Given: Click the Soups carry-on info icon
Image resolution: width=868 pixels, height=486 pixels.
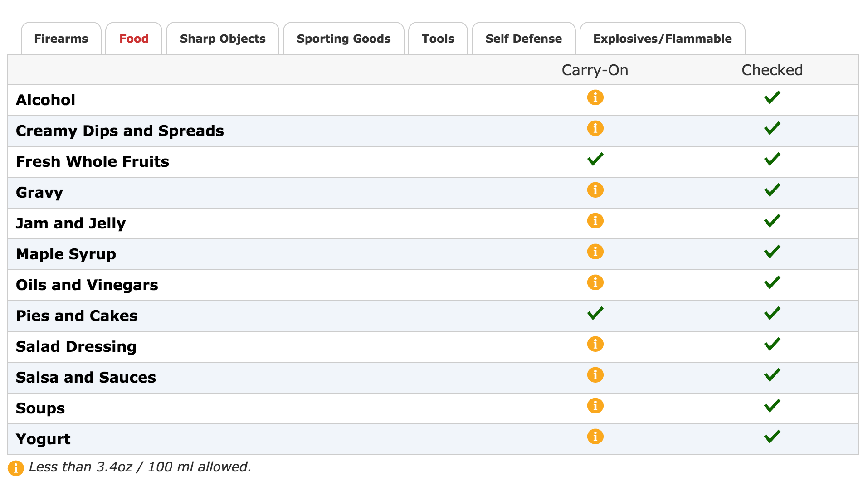Looking at the screenshot, I should (595, 406).
